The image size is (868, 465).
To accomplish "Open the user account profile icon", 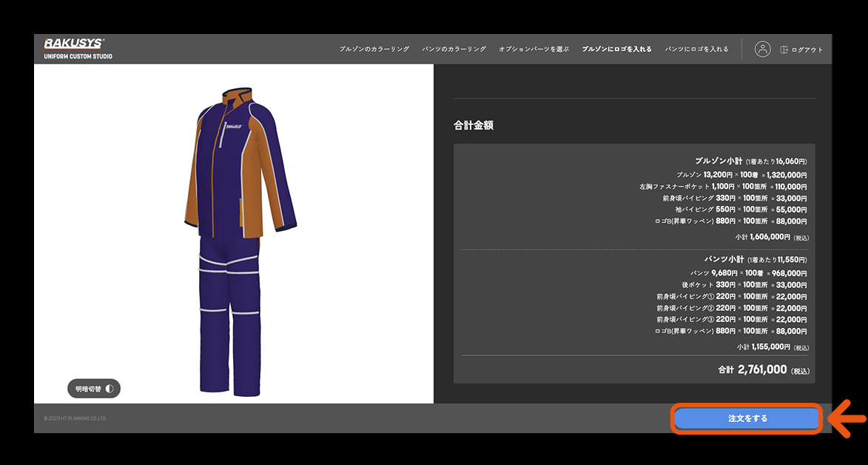I will [762, 49].
